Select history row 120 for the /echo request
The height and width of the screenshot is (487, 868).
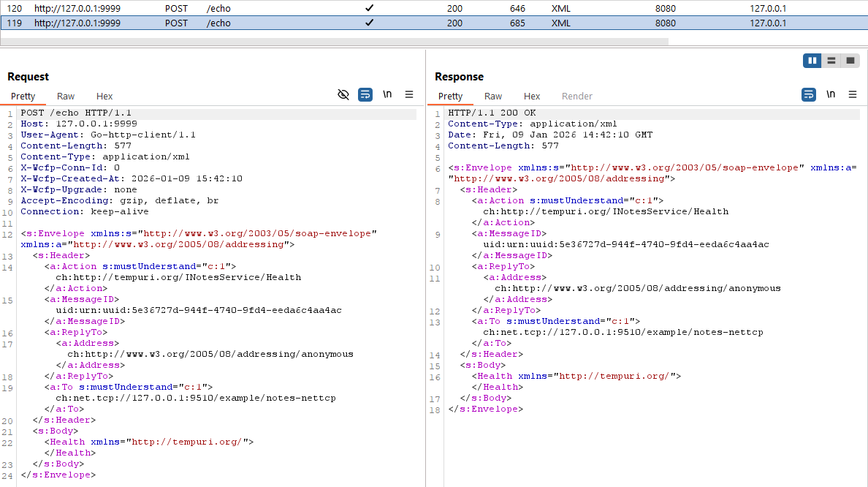(219, 8)
